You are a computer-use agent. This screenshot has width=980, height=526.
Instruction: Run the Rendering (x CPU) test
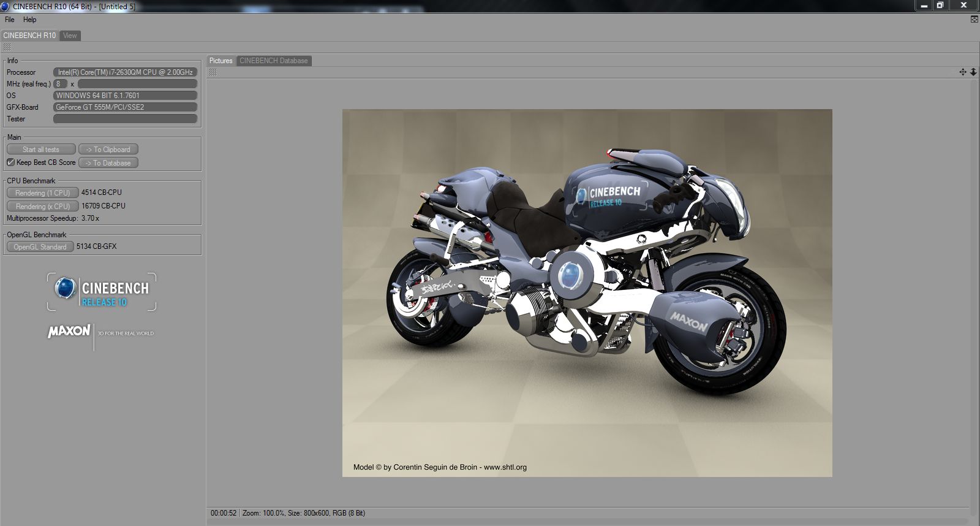pyautogui.click(x=42, y=207)
